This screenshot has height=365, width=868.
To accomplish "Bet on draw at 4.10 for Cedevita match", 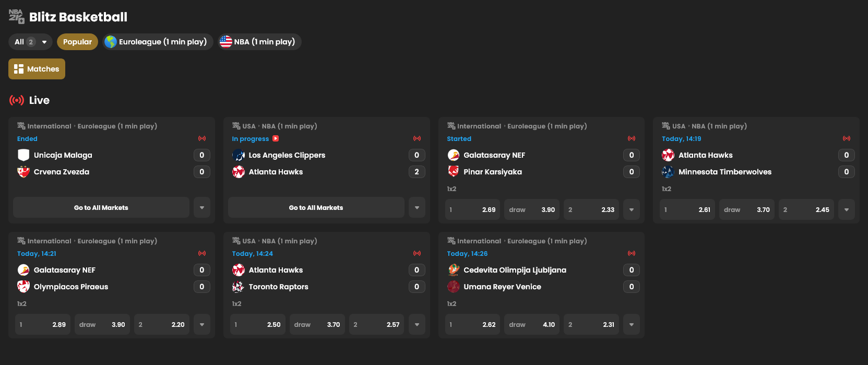I will click(532, 325).
